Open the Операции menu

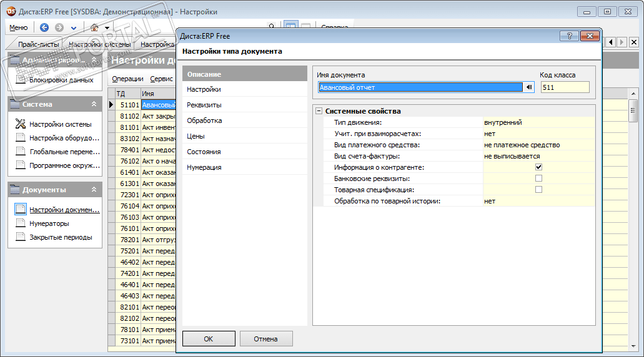[127, 79]
